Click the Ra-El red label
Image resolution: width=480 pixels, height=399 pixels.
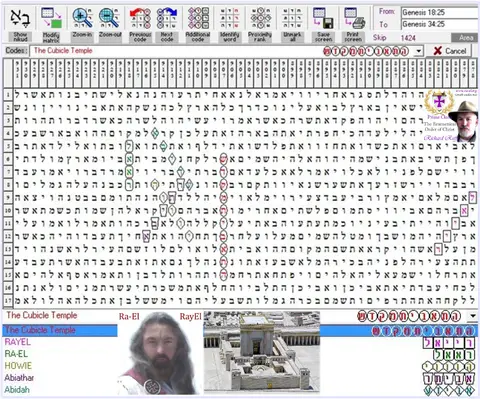(x=129, y=316)
